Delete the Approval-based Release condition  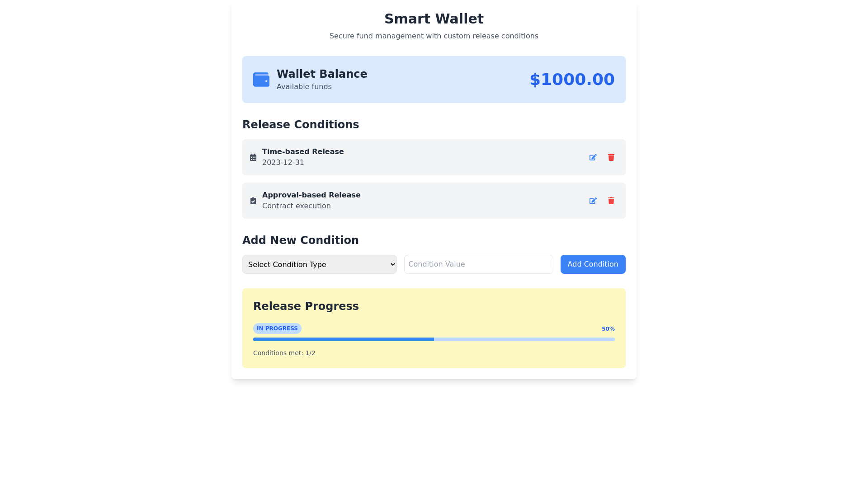coord(611,201)
